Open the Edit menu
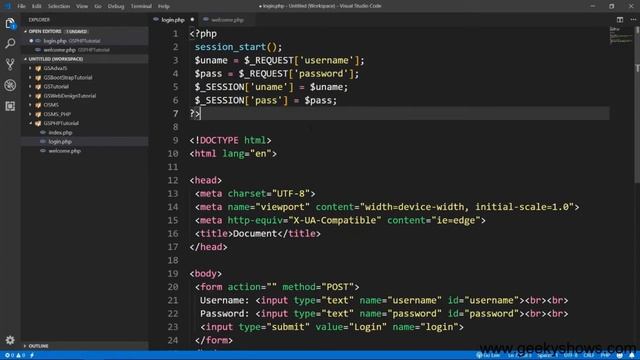This screenshot has height=360, width=640. pyautogui.click(x=37, y=6)
